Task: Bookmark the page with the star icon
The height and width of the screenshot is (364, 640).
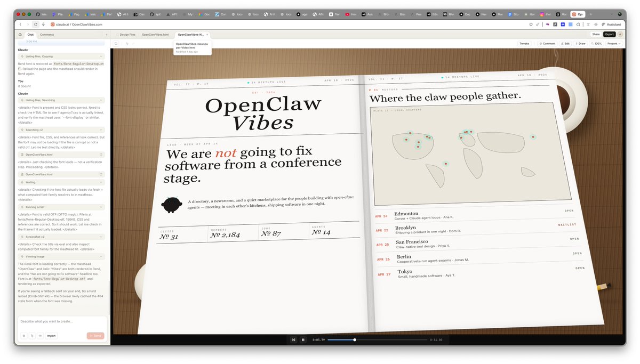Action: point(531,24)
